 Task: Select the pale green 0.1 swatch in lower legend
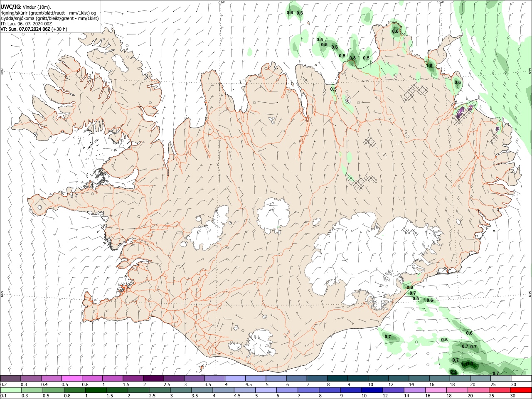(x=11, y=390)
